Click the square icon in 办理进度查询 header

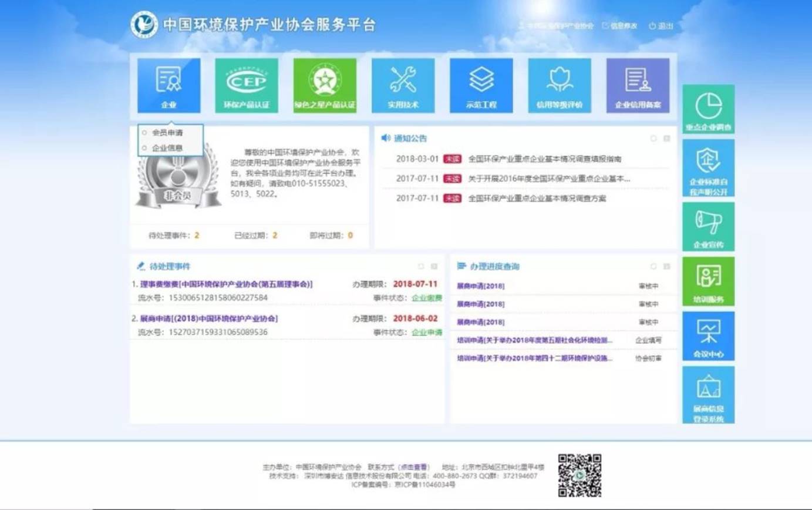[666, 266]
